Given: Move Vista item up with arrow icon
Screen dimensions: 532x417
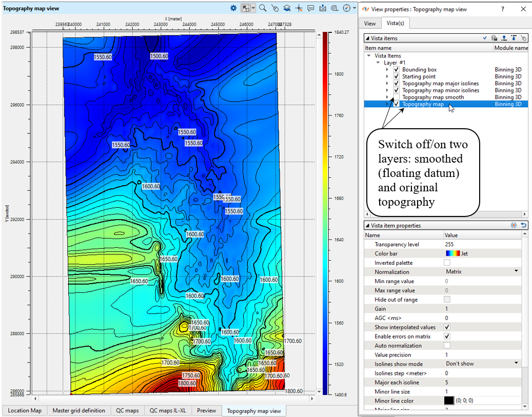Looking at the screenshot, I should pos(504,38).
